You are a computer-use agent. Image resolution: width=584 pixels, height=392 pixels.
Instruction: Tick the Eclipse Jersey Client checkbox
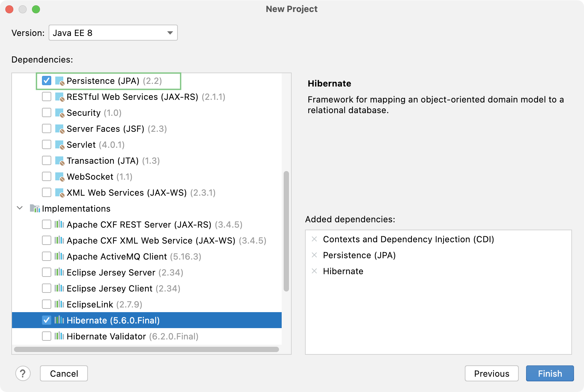click(47, 288)
